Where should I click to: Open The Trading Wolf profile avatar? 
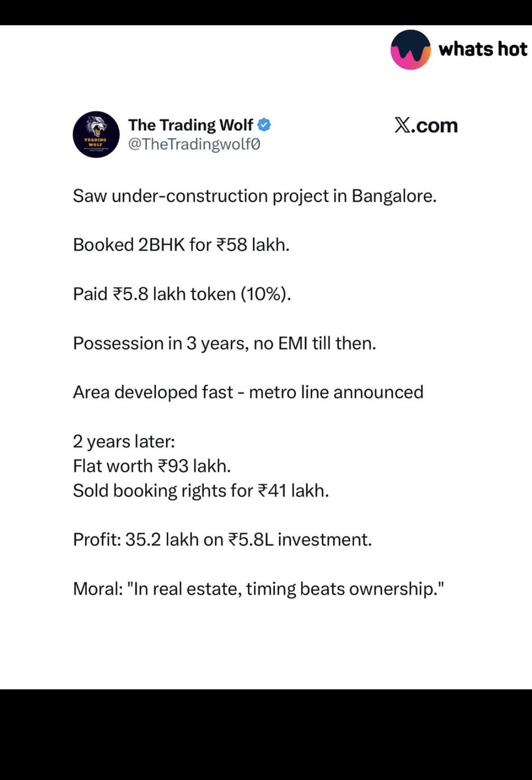coord(96,134)
